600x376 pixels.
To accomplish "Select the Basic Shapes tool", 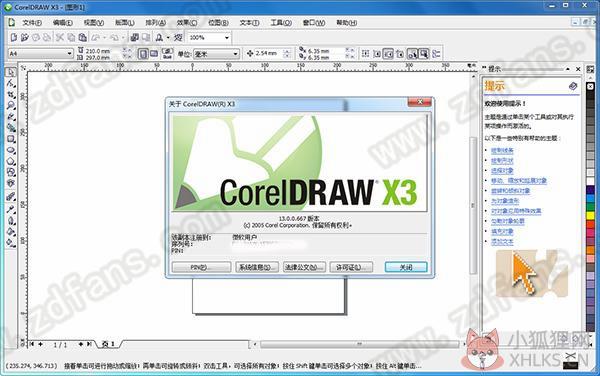I will coord(11,172).
